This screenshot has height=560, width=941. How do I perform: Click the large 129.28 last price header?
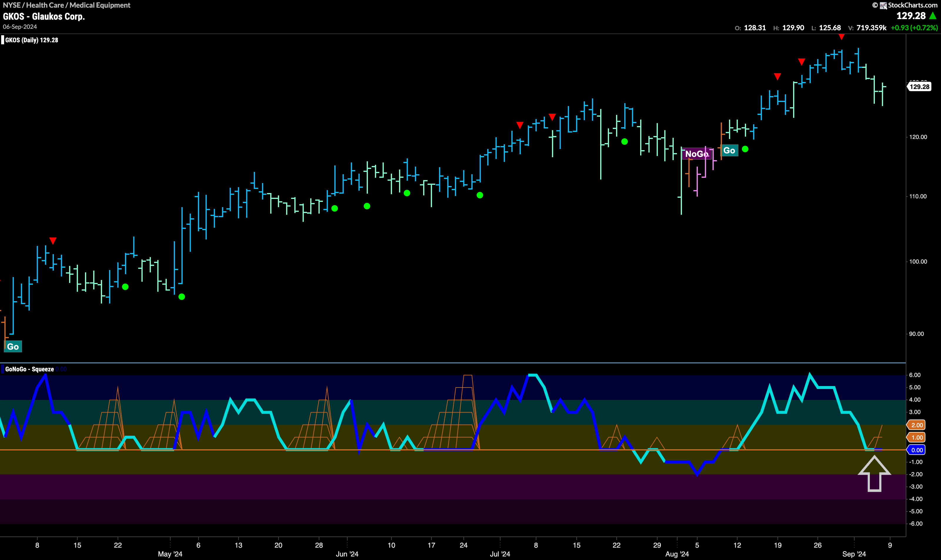pos(911,16)
